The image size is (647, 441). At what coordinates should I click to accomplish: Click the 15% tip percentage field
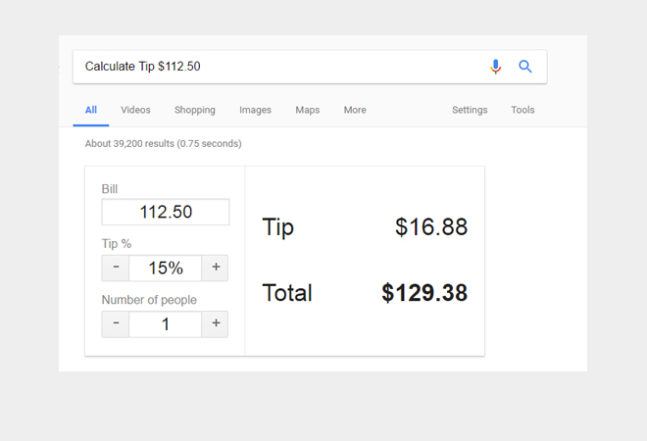click(165, 268)
